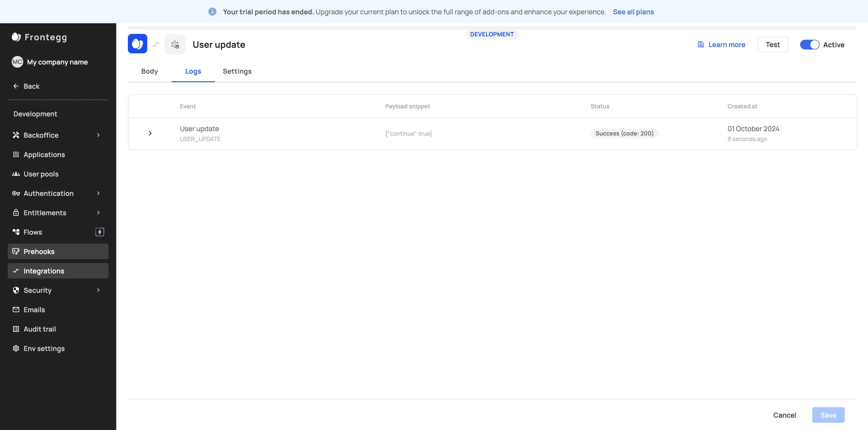This screenshot has height=430, width=868.
Task: Click the Emails envelope icon
Action: (16, 310)
